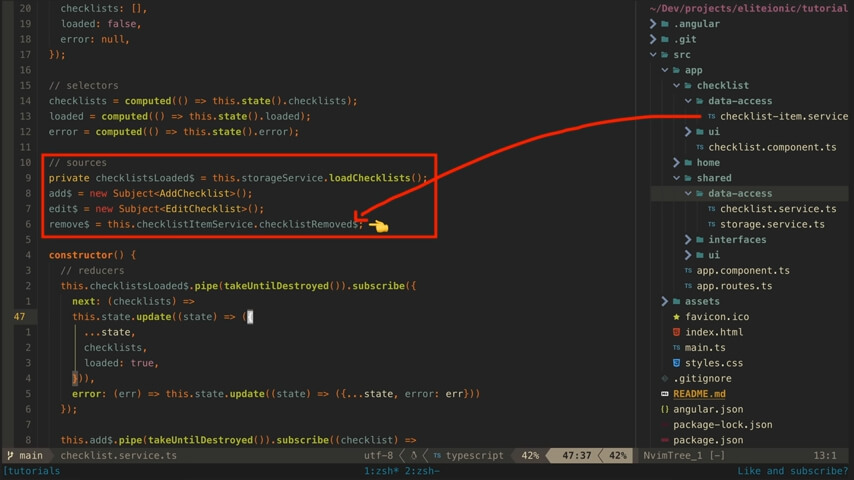Open main.ts in file tree

pyautogui.click(x=705, y=348)
